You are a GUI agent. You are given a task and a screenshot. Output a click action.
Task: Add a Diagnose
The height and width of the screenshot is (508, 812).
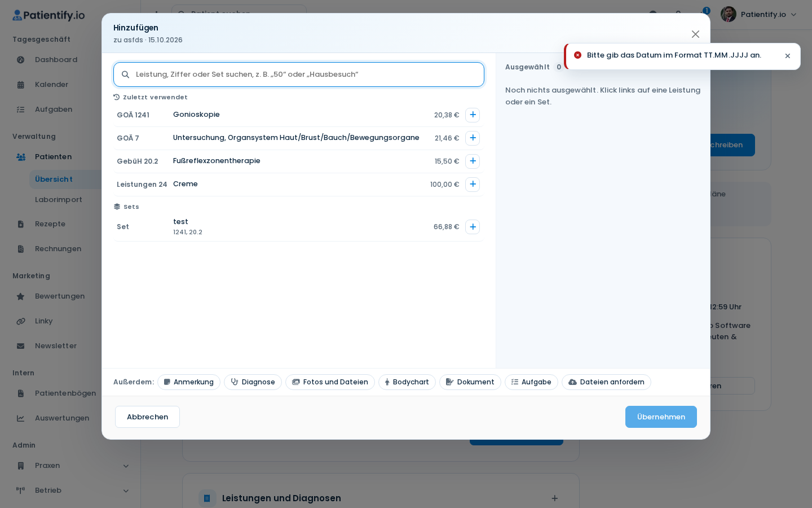[x=253, y=382]
